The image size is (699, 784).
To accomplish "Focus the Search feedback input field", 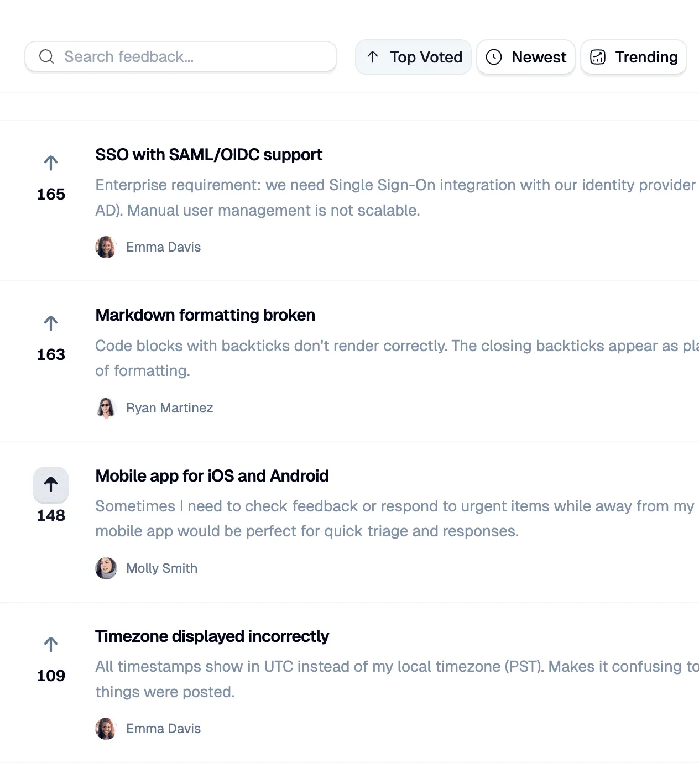I will coord(181,56).
